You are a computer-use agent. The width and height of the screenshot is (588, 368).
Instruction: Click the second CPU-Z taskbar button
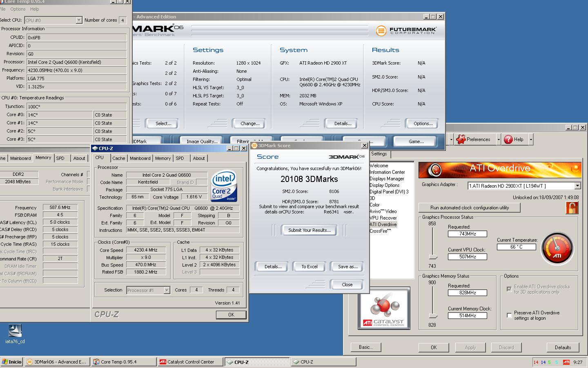pos(323,362)
